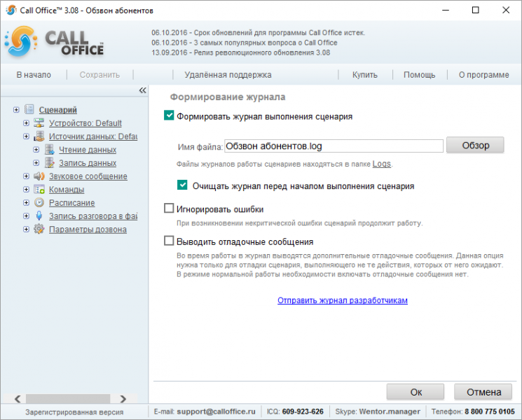The width and height of the screenshot is (522, 420).
Task: Select Чтение данных tree item
Action: [x=88, y=150]
